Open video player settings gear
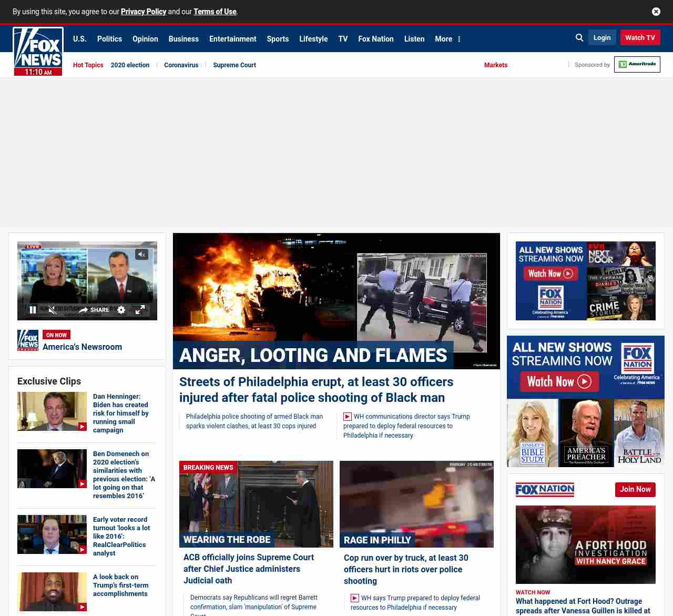673x616 pixels. coord(121,310)
